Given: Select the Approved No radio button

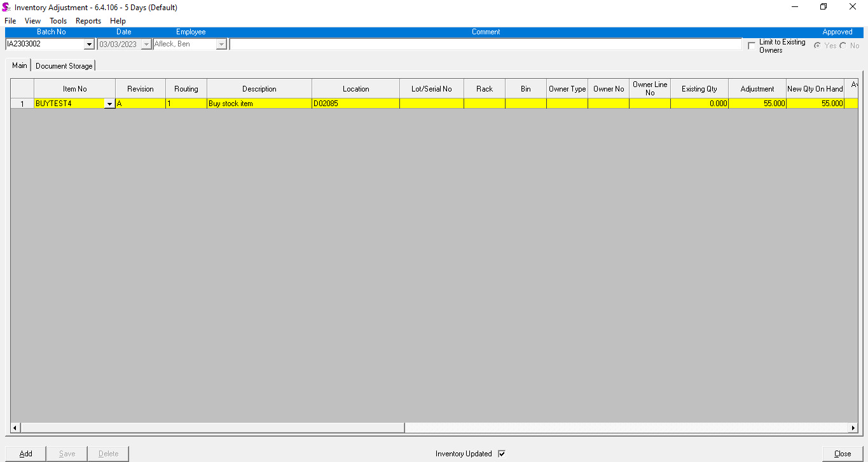Looking at the screenshot, I should coord(843,46).
